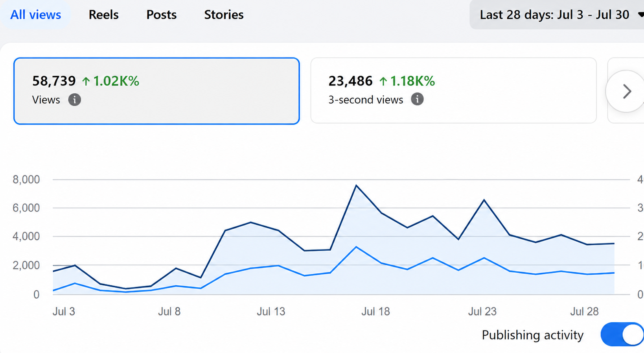The width and height of the screenshot is (644, 353).
Task: Select the 58,739 Views metric card
Action: pos(156,91)
